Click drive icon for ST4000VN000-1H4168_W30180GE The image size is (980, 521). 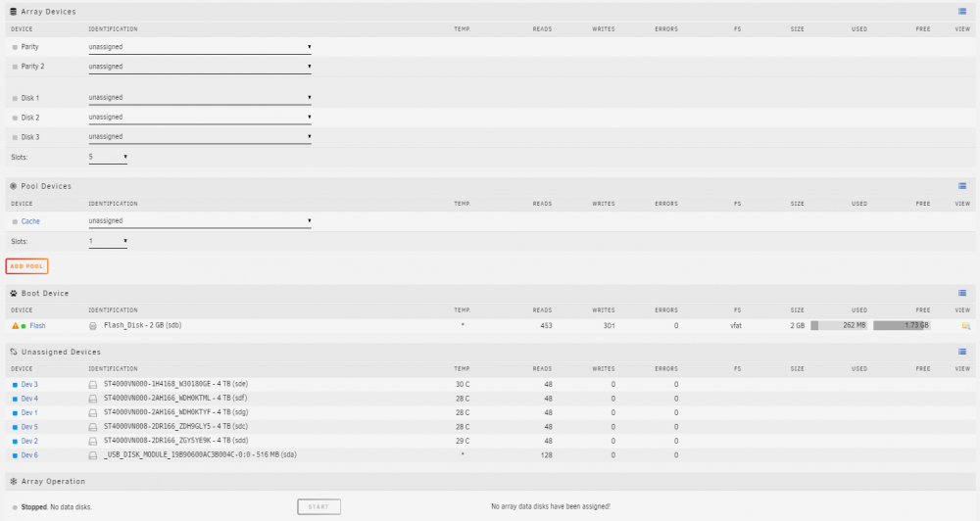(92, 385)
